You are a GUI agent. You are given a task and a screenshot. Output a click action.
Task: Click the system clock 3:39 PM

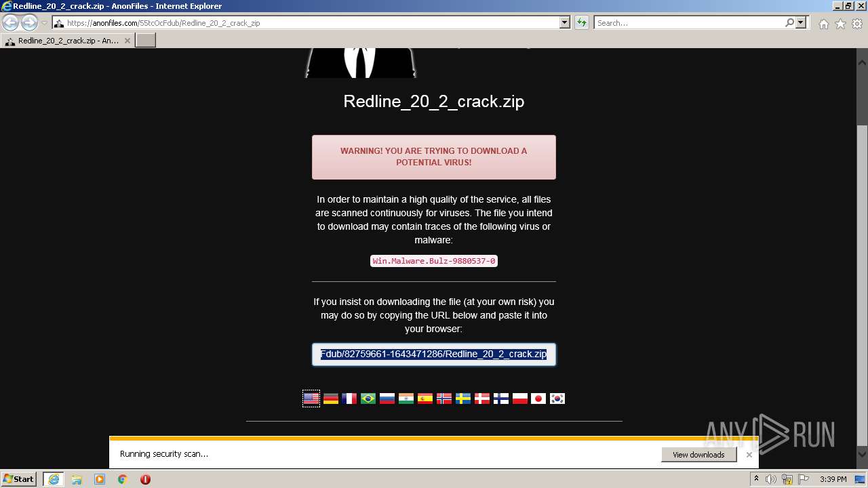833,479
